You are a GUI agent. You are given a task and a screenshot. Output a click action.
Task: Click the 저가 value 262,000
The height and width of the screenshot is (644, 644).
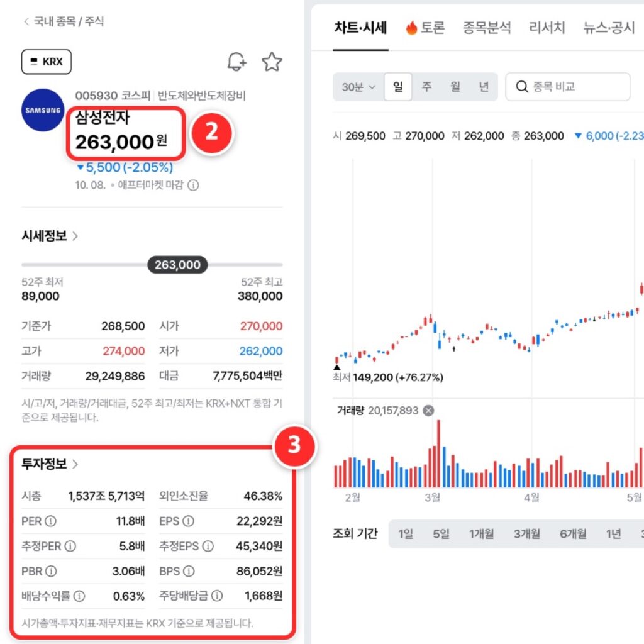(x=261, y=351)
